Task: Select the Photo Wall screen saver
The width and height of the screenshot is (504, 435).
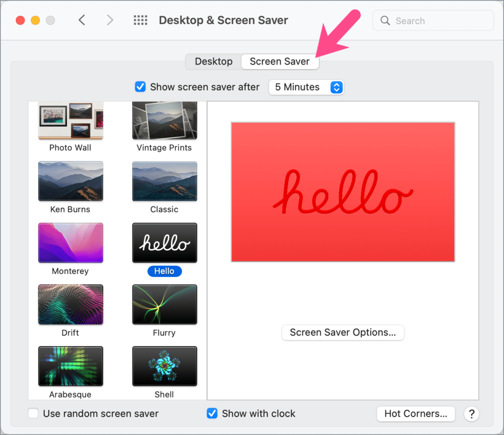Action: coord(70,120)
